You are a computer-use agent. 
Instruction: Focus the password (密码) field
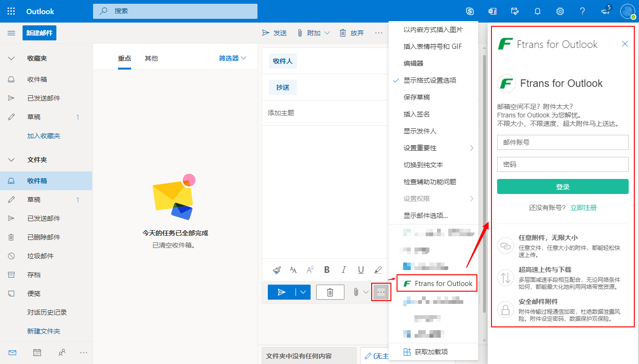(562, 164)
